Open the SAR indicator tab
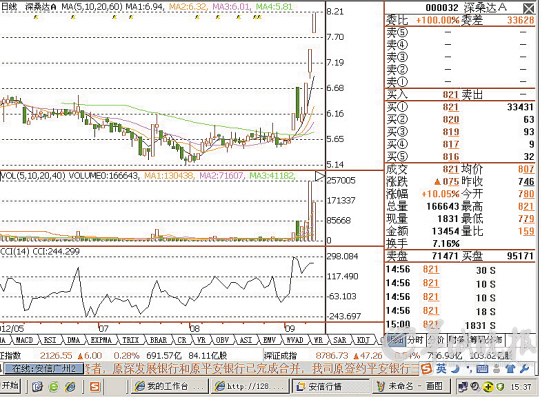Image resolution: width=550 pixels, height=412 pixels. tap(340, 340)
